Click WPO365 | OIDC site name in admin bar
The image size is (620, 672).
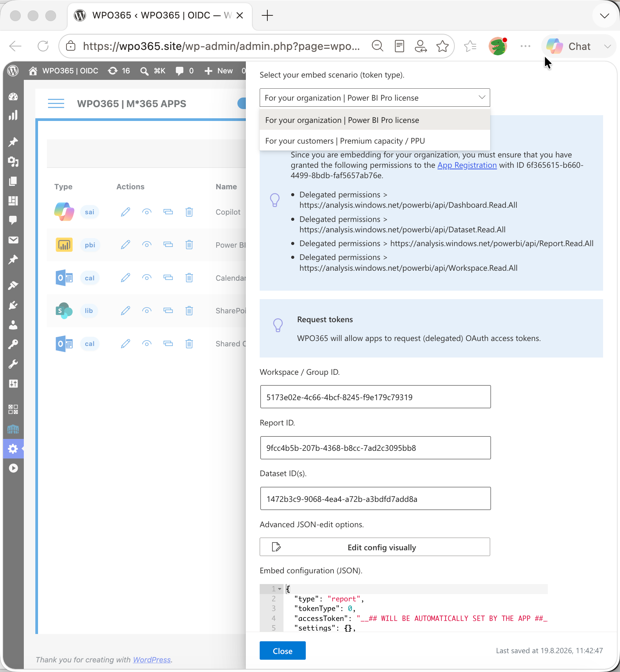[64, 71]
